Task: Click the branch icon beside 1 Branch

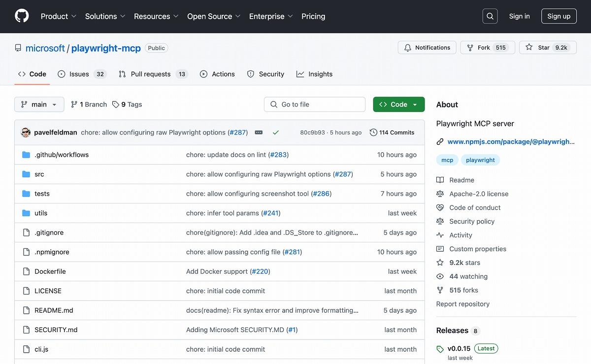Action: point(74,104)
